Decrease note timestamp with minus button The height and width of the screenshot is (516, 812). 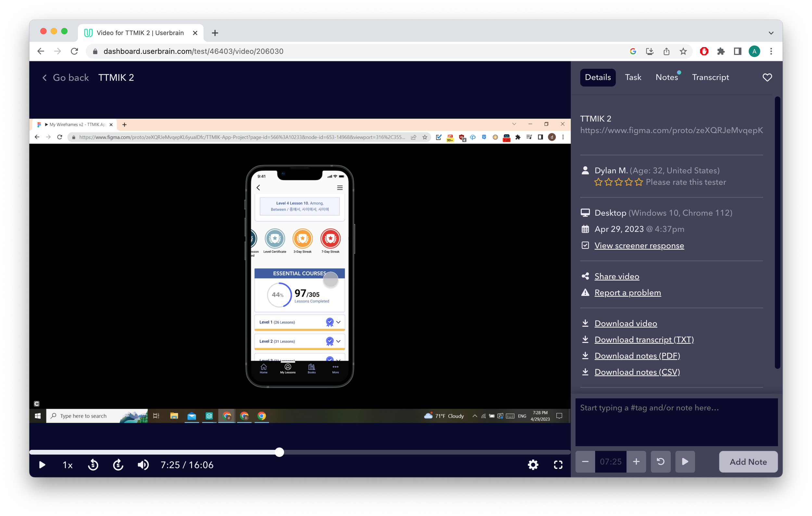coord(585,461)
